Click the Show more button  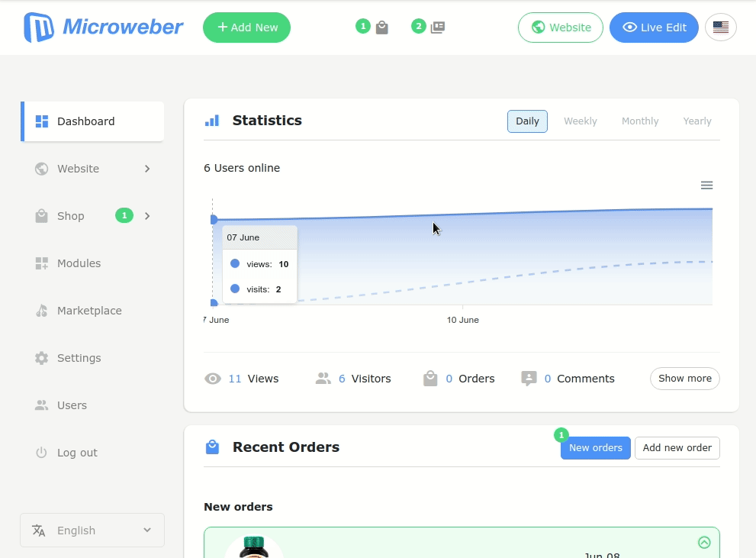[x=684, y=379]
